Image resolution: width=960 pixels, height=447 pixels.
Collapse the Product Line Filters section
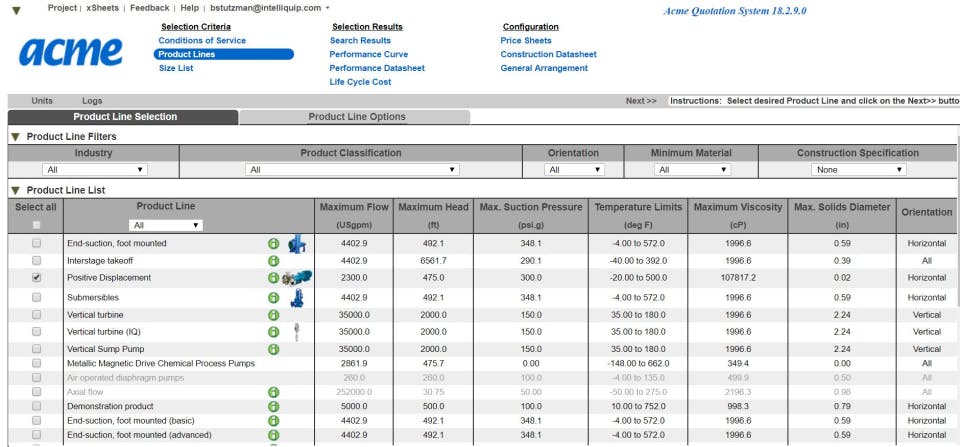pyautogui.click(x=15, y=137)
